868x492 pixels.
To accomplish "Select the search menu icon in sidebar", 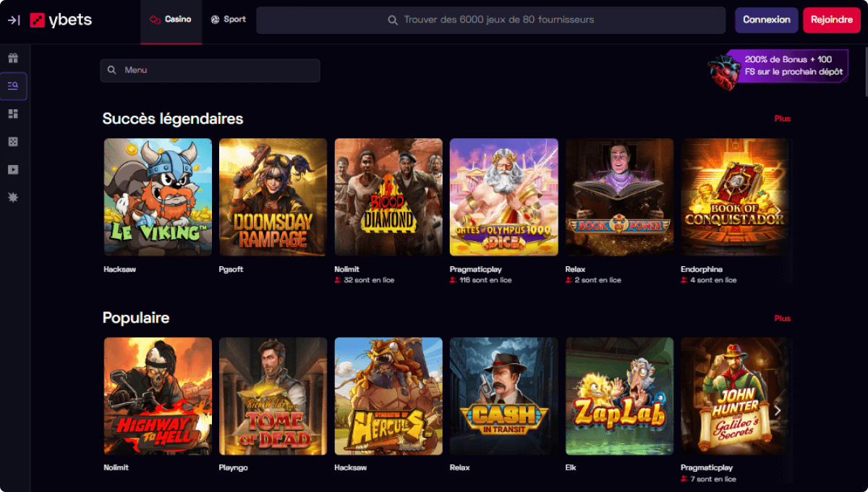I will click(x=13, y=86).
